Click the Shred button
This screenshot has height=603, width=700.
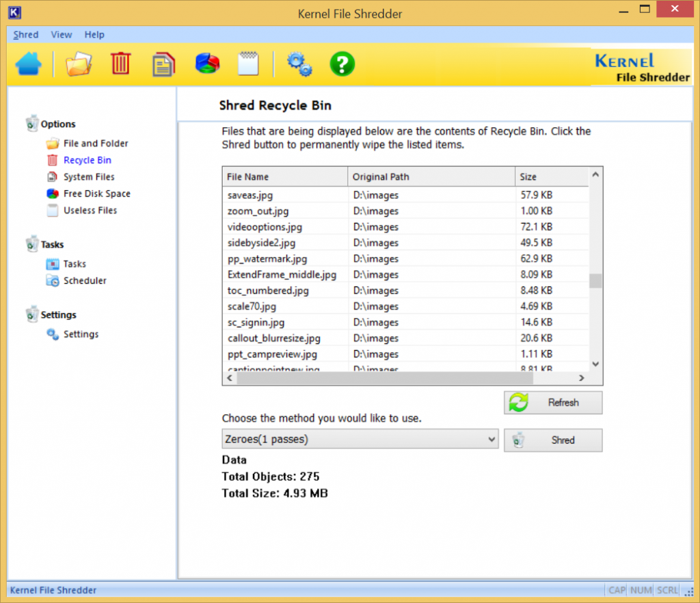point(553,440)
